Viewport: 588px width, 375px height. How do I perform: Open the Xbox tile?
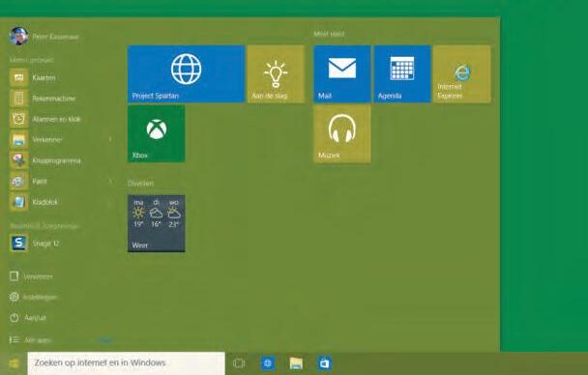tap(157, 133)
